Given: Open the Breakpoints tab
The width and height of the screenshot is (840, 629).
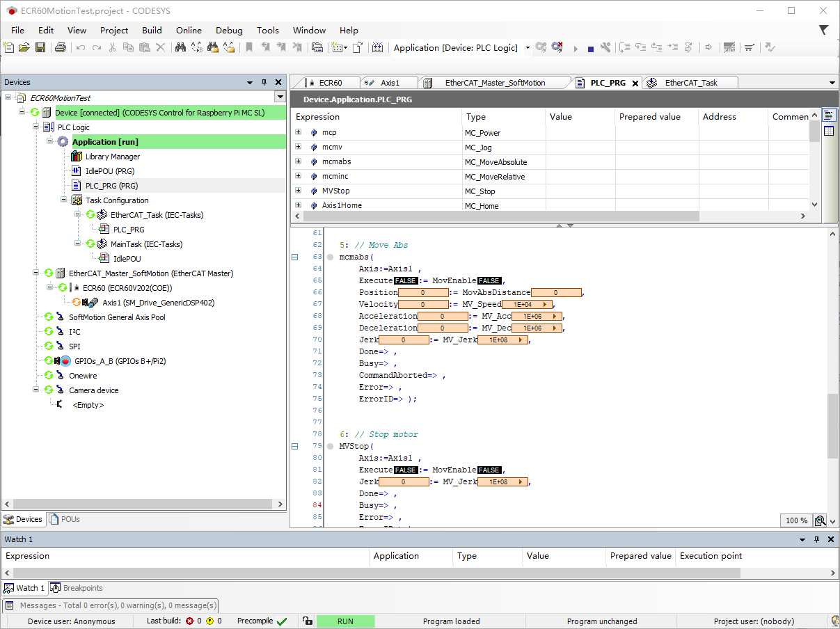Looking at the screenshot, I should click(x=83, y=588).
